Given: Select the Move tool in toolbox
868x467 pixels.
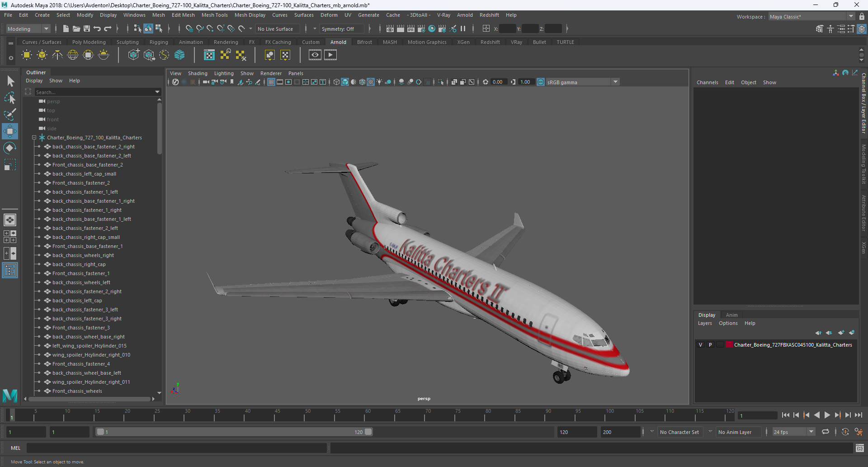Looking at the screenshot, I should (x=10, y=132).
